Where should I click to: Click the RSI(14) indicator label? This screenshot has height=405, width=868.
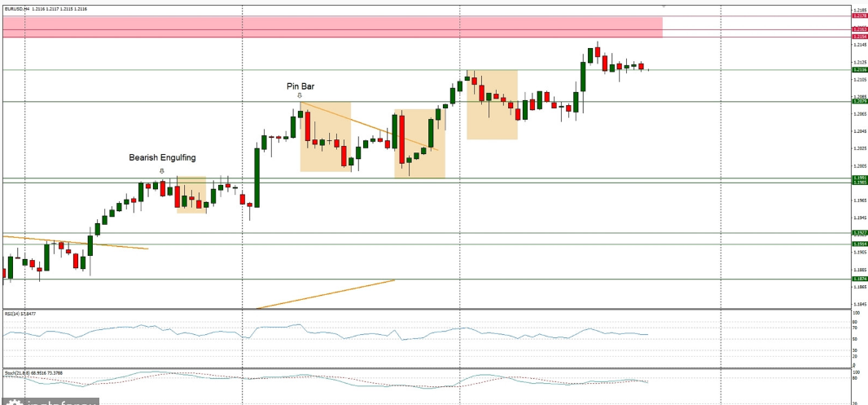point(16,314)
